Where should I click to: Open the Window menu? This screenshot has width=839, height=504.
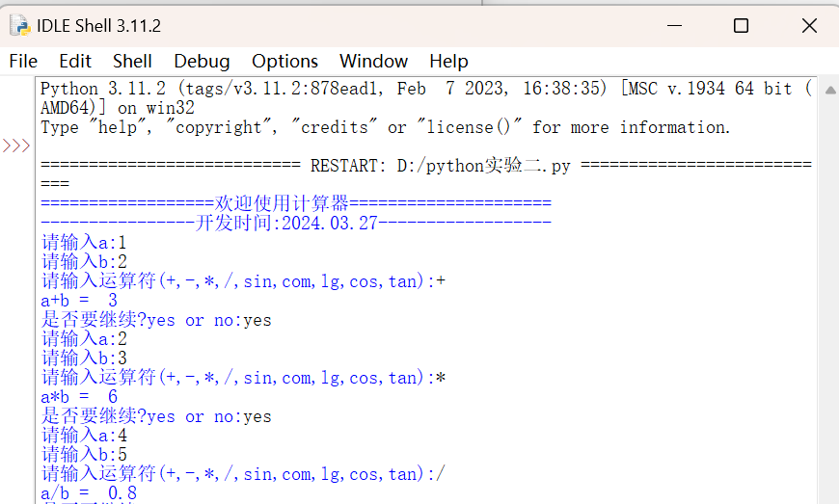(x=373, y=61)
